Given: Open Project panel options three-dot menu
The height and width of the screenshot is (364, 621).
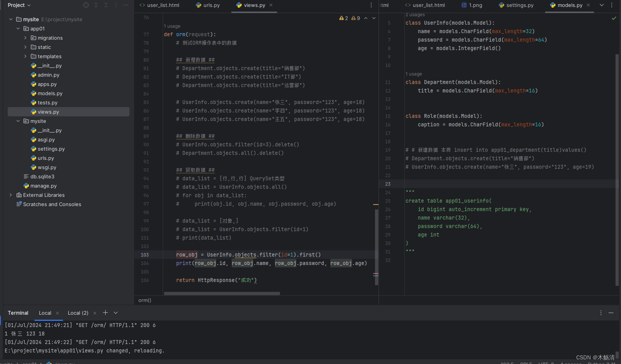Looking at the screenshot, I should 116,5.
